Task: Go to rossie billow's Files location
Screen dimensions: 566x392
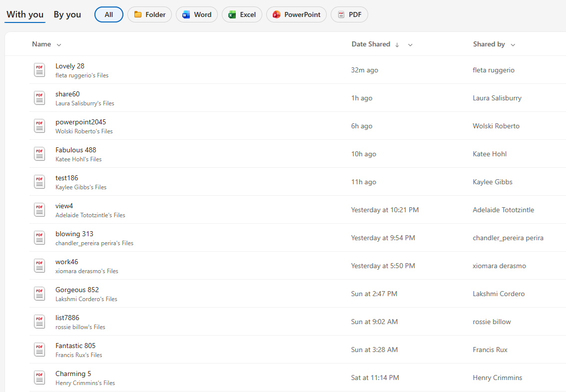Action: (x=80, y=327)
